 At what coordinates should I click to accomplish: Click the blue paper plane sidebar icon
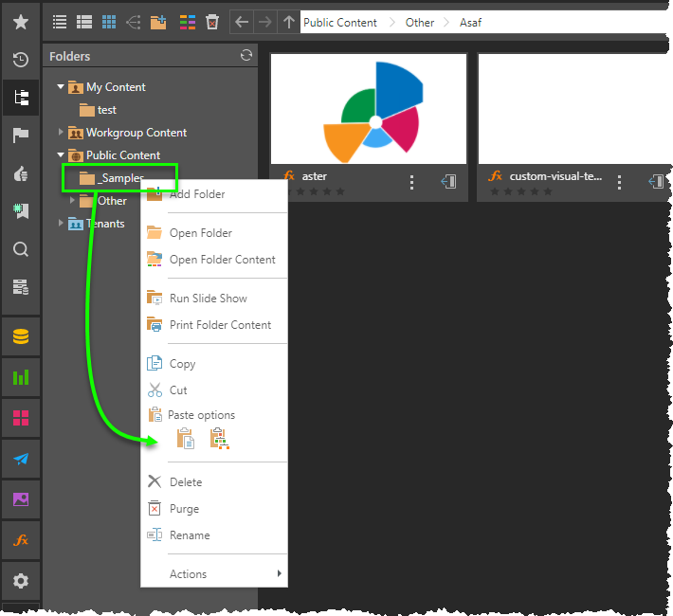[20, 459]
